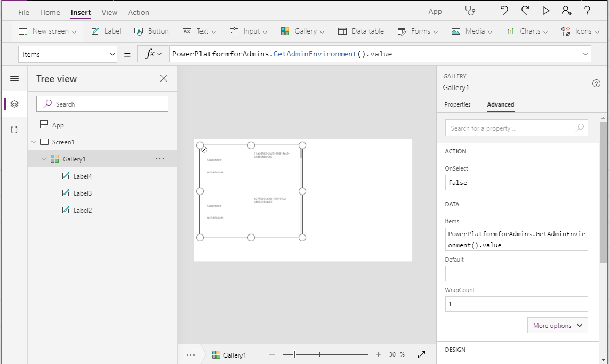Collapse the Screen1 tree node
This screenshot has height=364, width=610.
point(34,142)
